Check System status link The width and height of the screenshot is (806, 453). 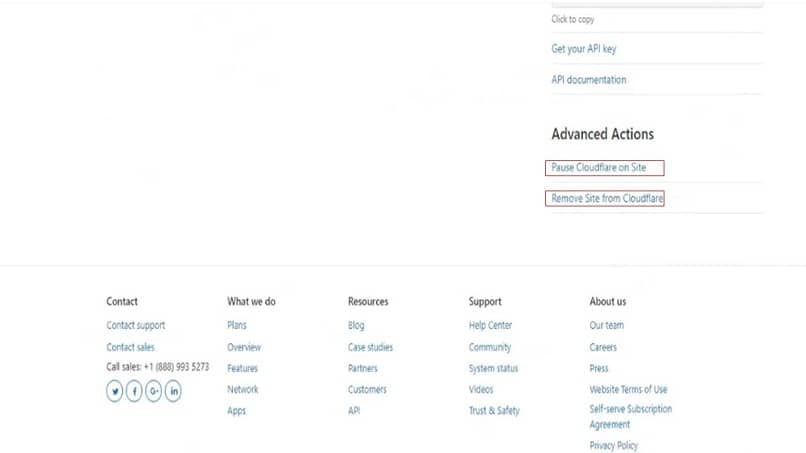[x=493, y=369]
